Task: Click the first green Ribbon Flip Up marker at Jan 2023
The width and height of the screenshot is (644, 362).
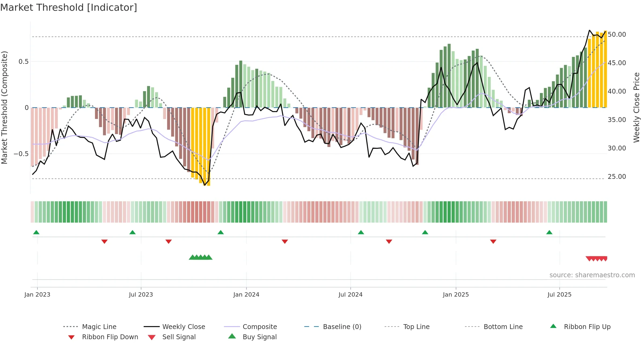Action: click(36, 232)
